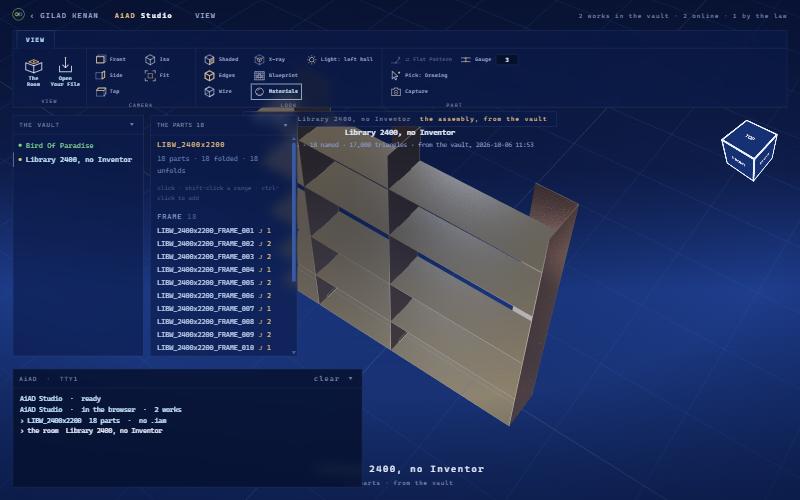800x500 pixels.
Task: Collapse THE VAULT panel
Action: [132, 124]
